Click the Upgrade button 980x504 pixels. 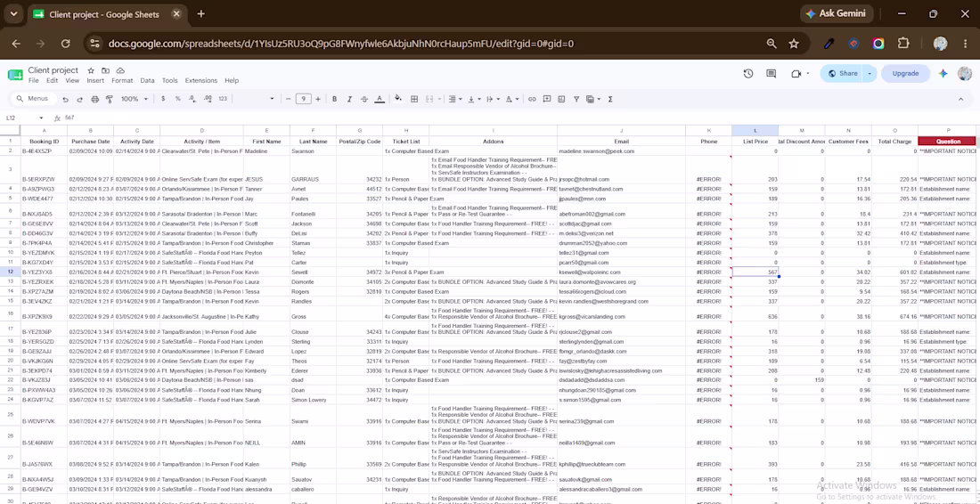[905, 74]
